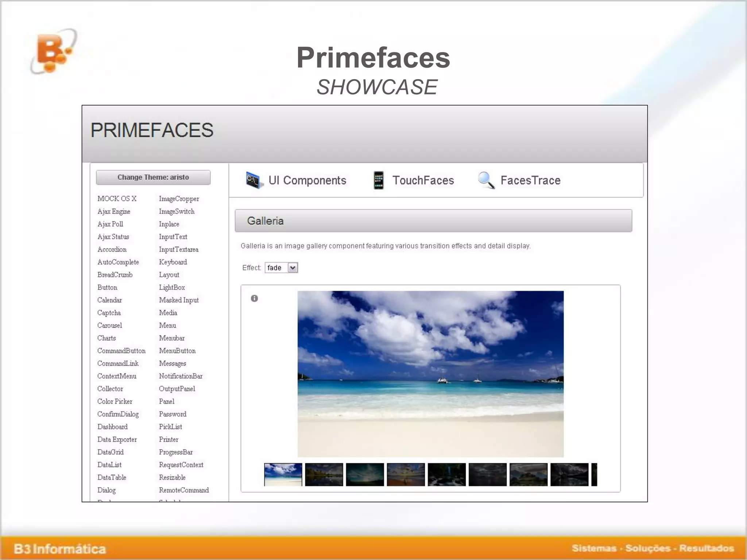The height and width of the screenshot is (560, 747).
Task: Select the eighth gallery thumbnail
Action: [x=569, y=475]
